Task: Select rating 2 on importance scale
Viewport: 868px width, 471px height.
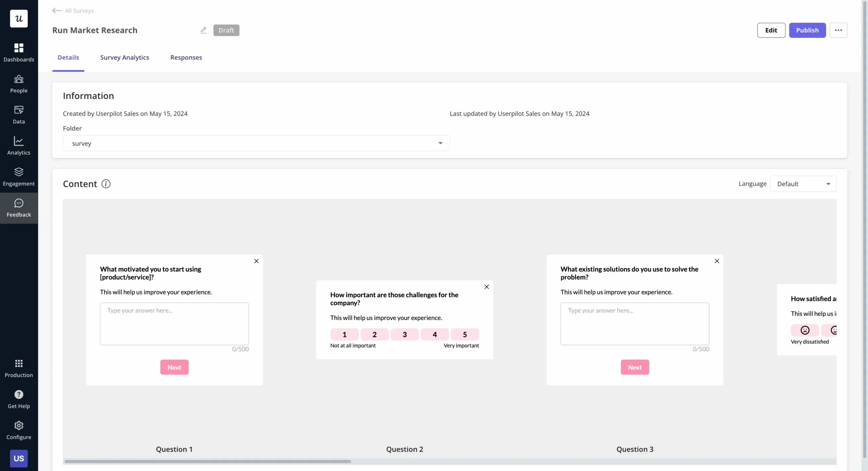Action: coord(374,334)
